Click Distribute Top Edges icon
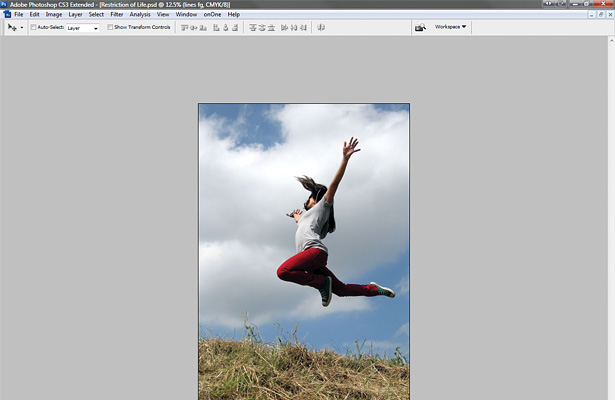 tap(253, 27)
